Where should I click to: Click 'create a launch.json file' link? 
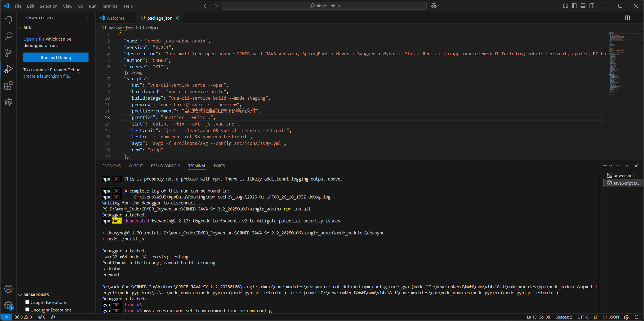click(x=46, y=76)
